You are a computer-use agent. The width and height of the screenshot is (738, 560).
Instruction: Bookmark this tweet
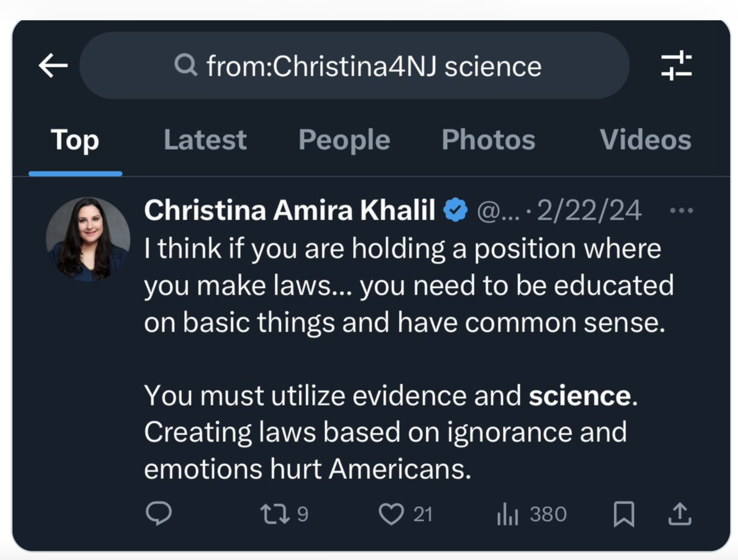pos(623,514)
